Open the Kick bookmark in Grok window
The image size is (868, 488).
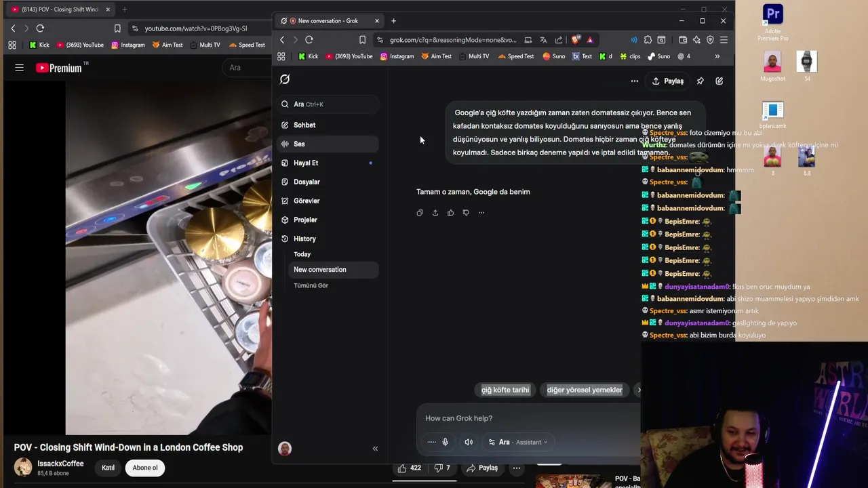click(x=308, y=56)
